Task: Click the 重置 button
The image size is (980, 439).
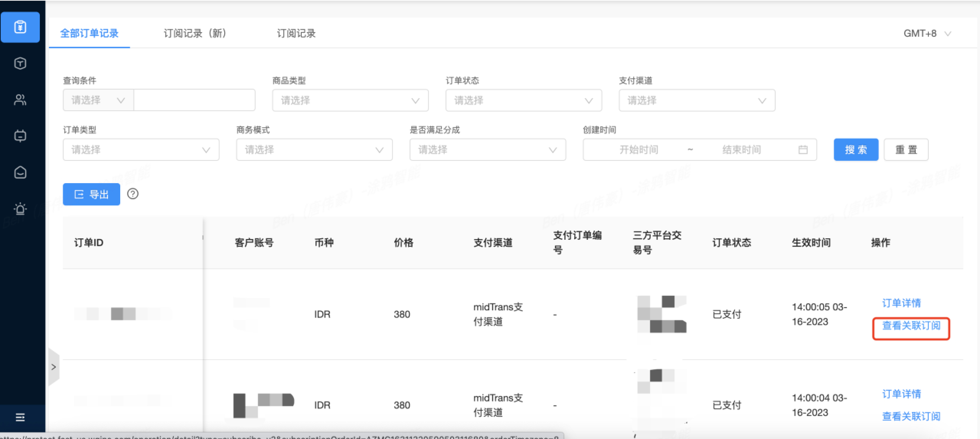Action: click(906, 150)
